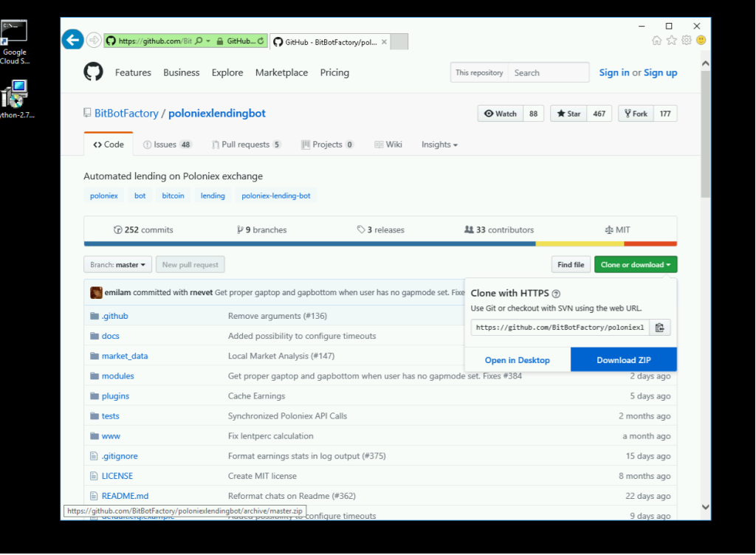756x555 pixels.
Task: Click emilam's avatar thumbnail
Action: (97, 292)
